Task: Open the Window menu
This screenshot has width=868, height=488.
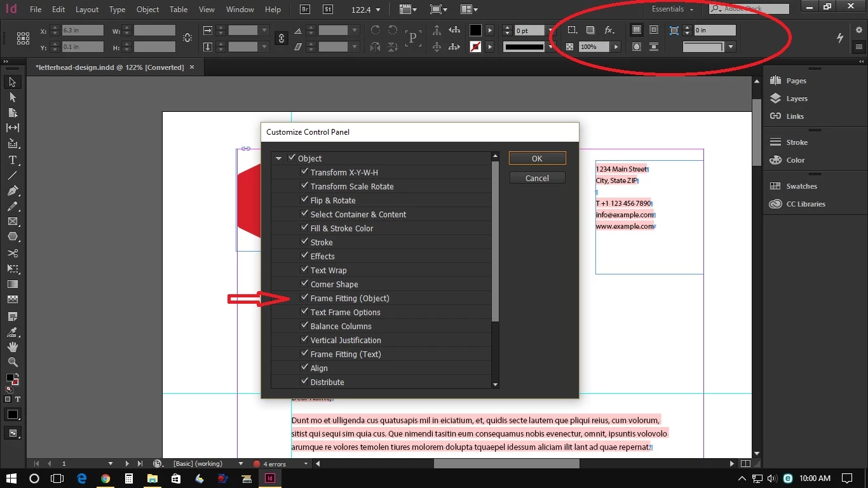Action: [240, 10]
